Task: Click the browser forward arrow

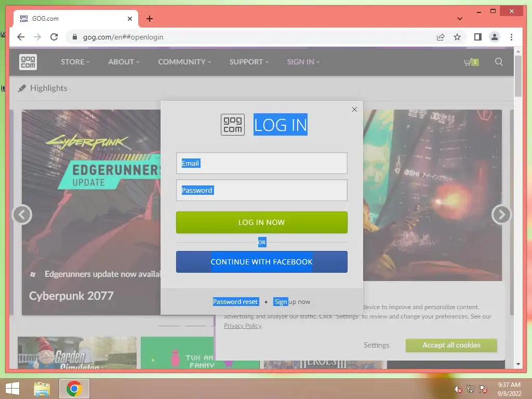Action: [x=37, y=37]
